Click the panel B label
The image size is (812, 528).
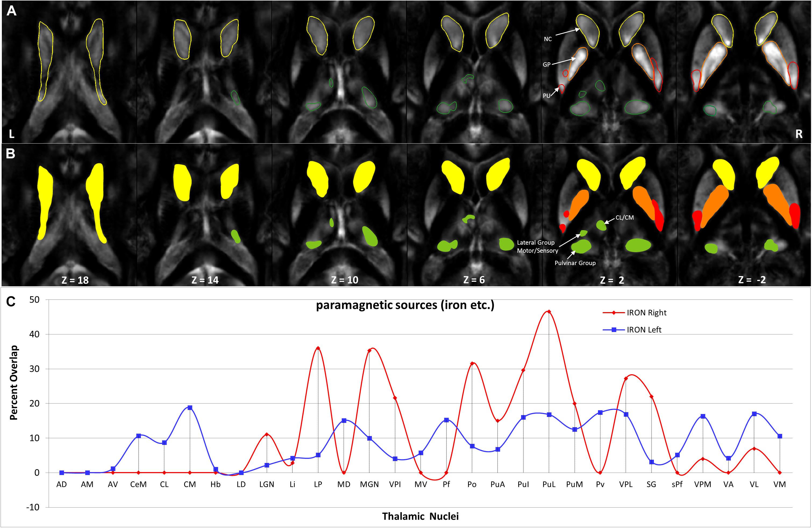10,154
